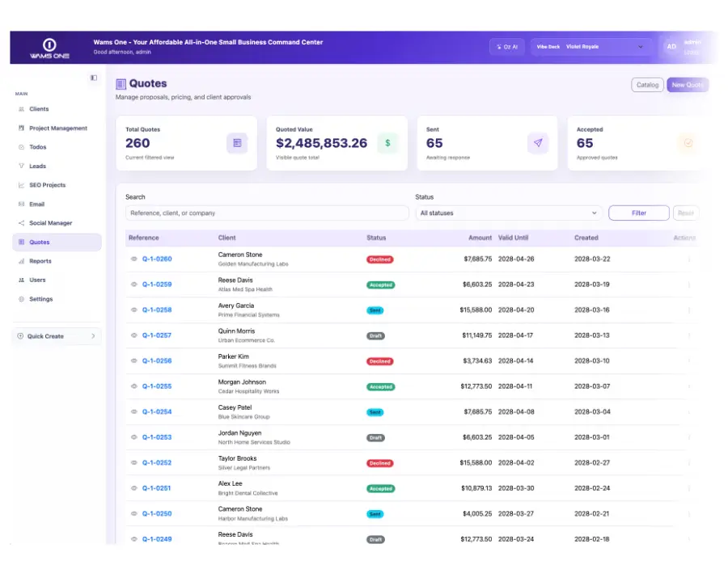Click the Wams One logo
The width and height of the screenshot is (728, 582).
click(49, 48)
